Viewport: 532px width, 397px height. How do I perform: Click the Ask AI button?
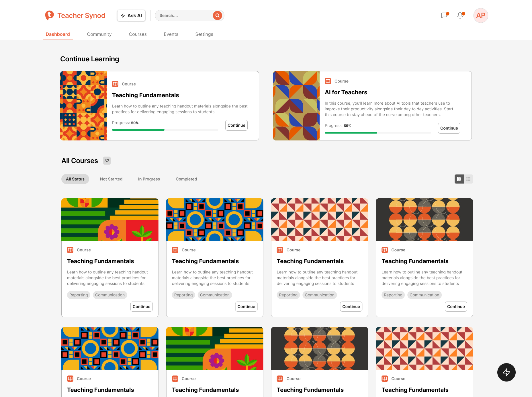pos(131,15)
